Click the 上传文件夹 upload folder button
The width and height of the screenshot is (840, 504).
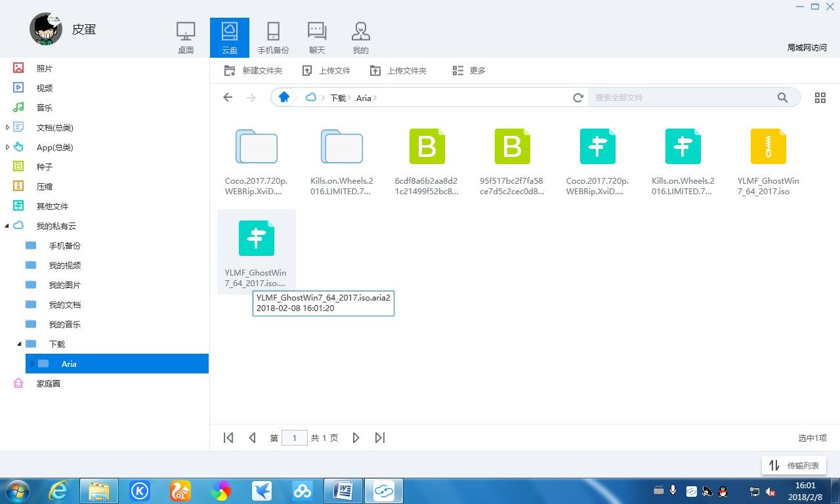click(398, 70)
